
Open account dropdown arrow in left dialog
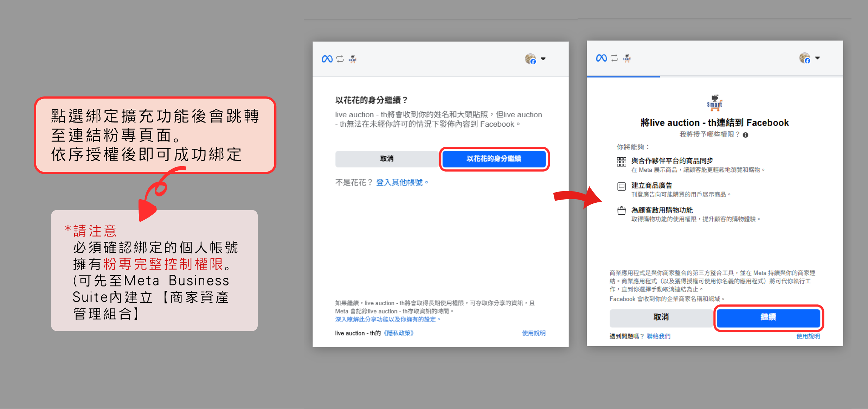tap(543, 59)
